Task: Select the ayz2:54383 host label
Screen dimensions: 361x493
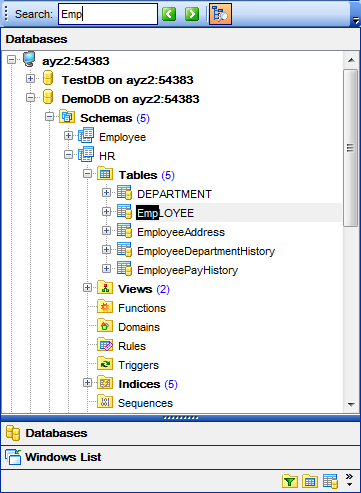Action: pyautogui.click(x=76, y=61)
